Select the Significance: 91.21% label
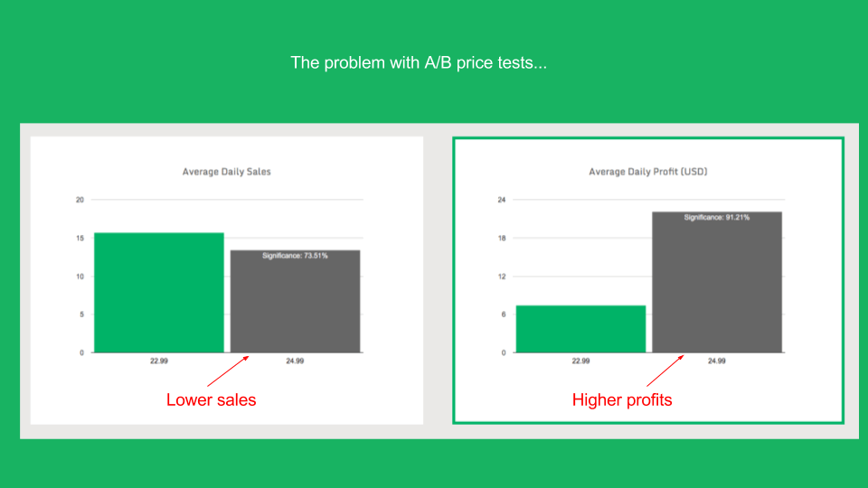Image resolution: width=868 pixels, height=488 pixels. coord(717,218)
